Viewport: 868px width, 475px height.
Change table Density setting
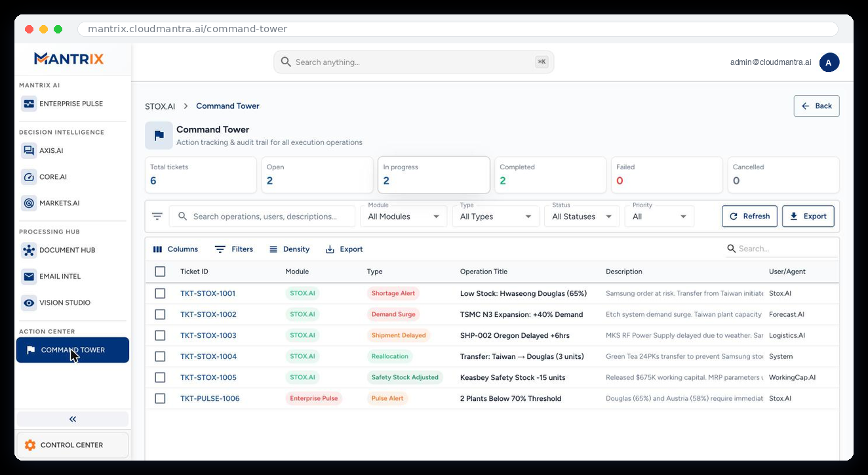pos(289,249)
